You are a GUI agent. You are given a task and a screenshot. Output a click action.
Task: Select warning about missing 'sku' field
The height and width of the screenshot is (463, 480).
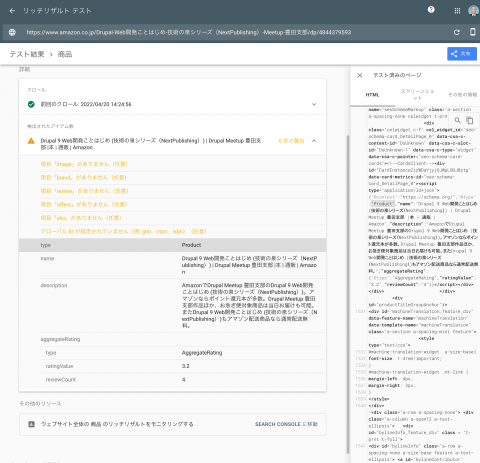[81, 218]
